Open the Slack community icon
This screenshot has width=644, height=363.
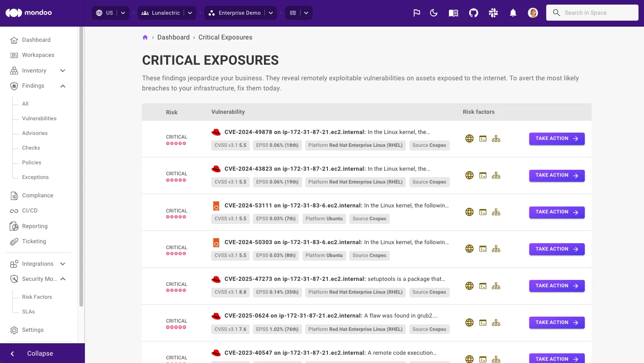tap(493, 13)
